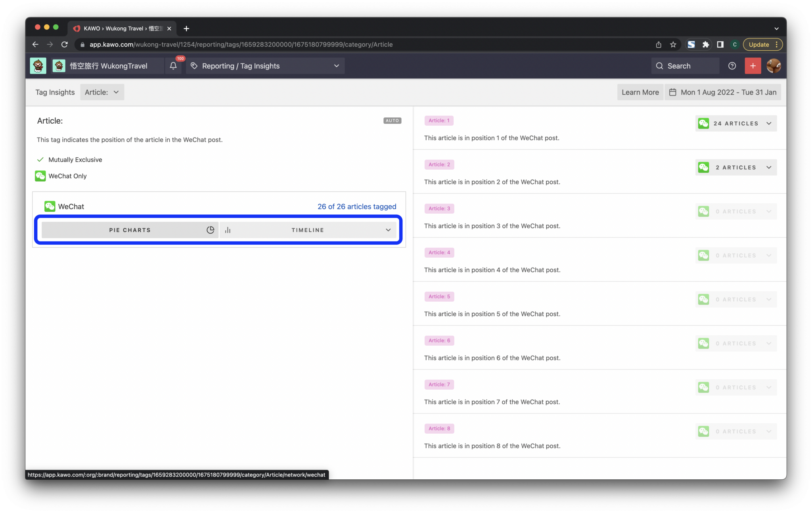Open notifications via the bell icon

tap(173, 66)
